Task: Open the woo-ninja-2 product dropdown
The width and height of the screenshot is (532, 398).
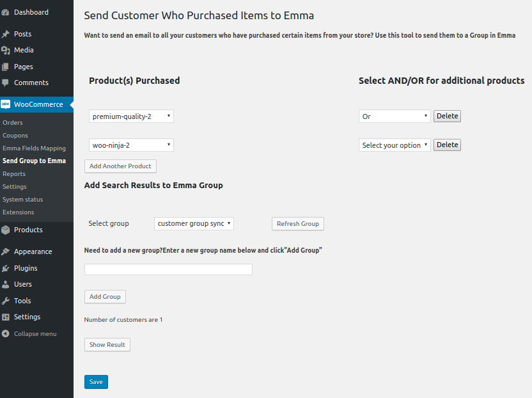Action: click(131, 145)
